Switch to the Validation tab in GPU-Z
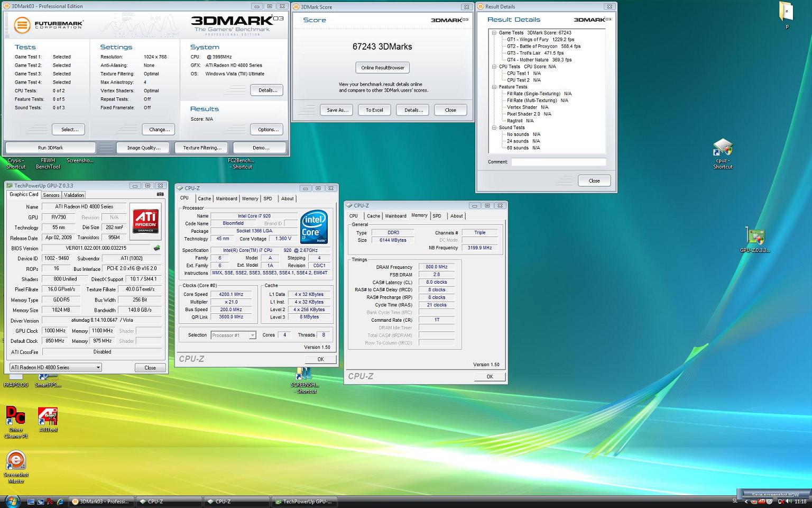The image size is (812, 508). coord(74,195)
